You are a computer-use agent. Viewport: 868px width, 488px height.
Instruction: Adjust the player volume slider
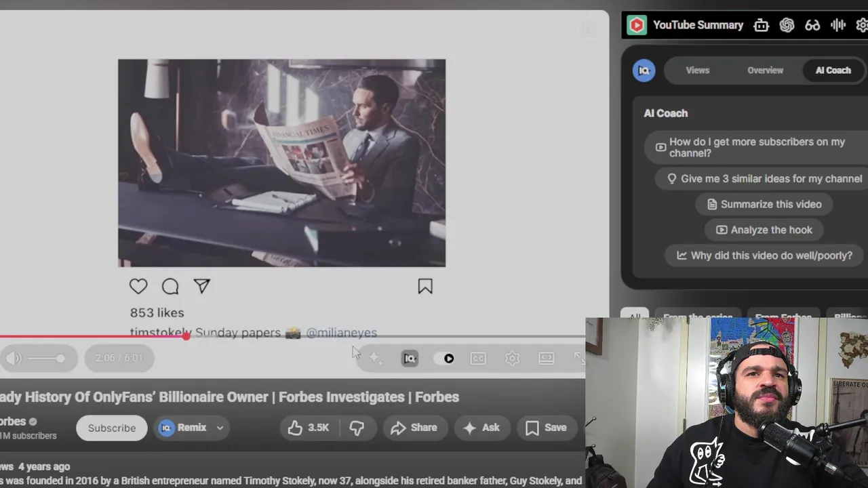(x=46, y=359)
